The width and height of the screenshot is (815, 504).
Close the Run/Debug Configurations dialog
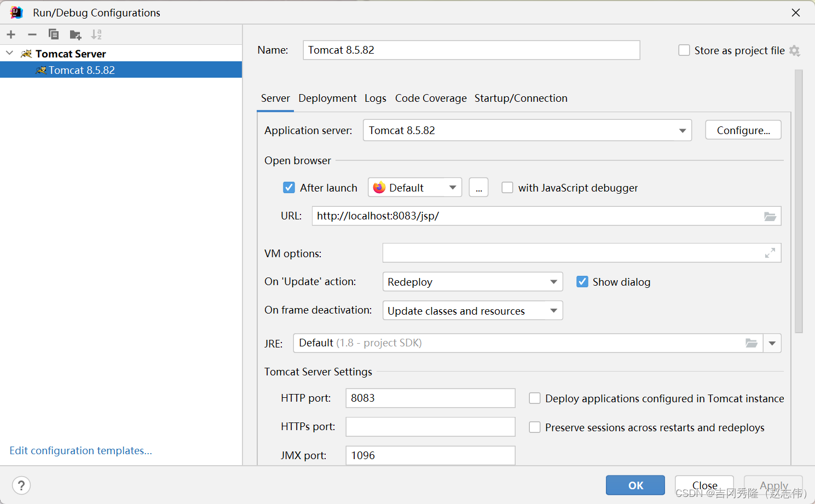click(x=796, y=13)
